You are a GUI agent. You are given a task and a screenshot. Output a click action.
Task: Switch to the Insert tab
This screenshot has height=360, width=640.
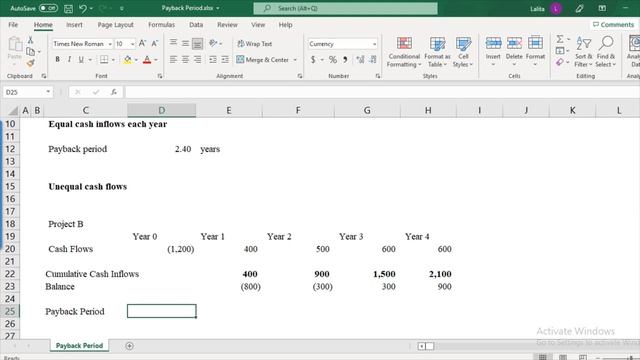pos(74,24)
